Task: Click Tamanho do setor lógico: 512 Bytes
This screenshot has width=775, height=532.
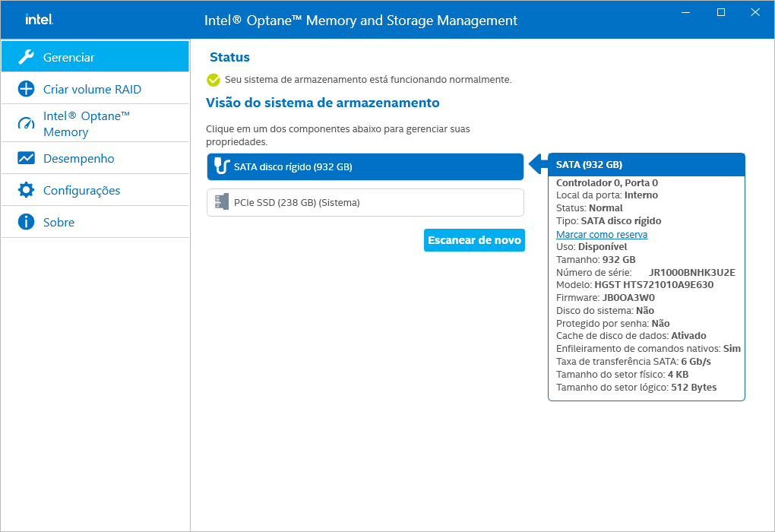Action: (x=636, y=387)
